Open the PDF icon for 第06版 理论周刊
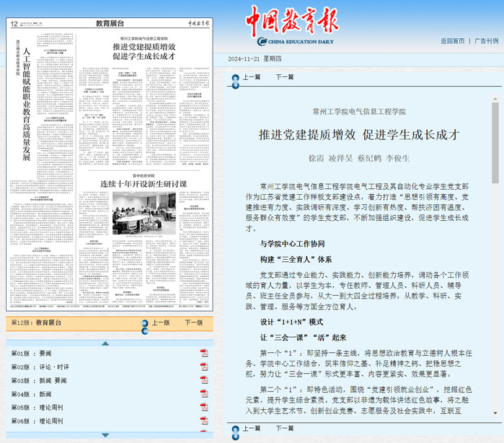This screenshot has width=504, height=443. (x=204, y=421)
